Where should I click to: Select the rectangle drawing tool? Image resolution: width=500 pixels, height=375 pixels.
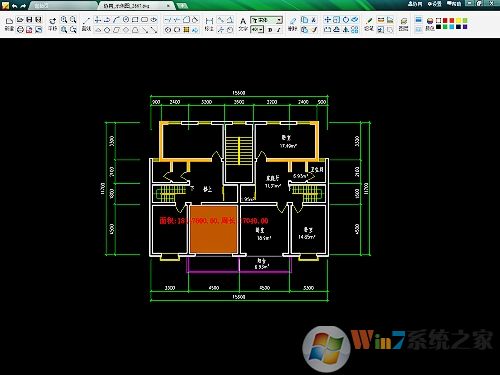pos(135,20)
